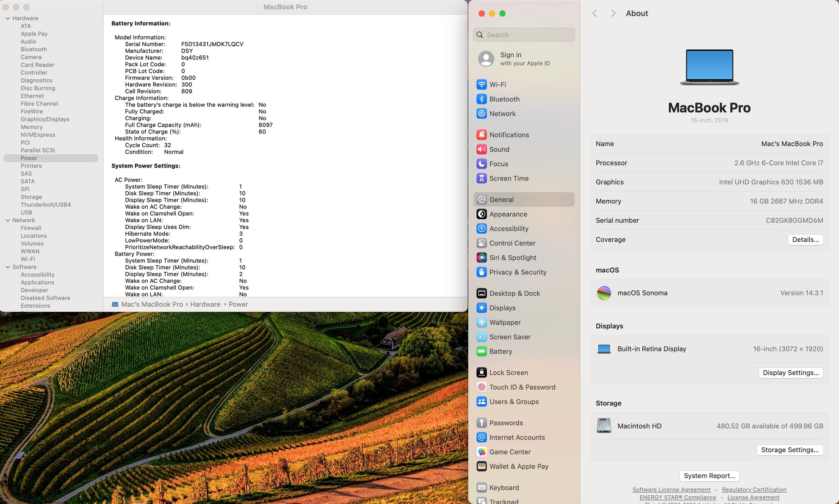Select Graphics/Displays in Hardware list
Screen dimensions: 839x504
[45, 119]
